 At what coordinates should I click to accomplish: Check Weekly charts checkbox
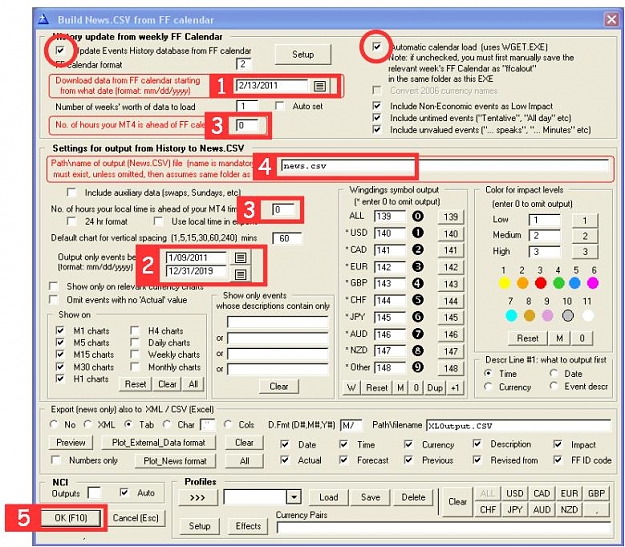pos(135,354)
